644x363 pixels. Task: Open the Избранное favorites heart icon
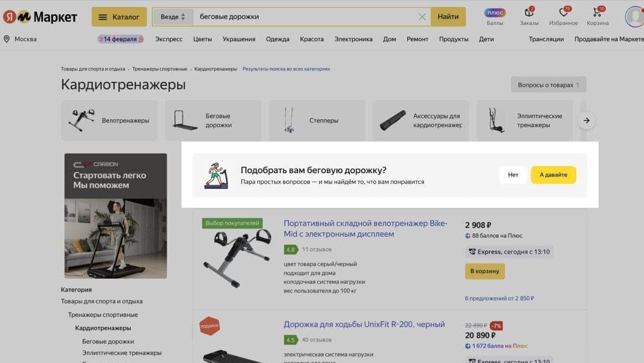point(564,13)
